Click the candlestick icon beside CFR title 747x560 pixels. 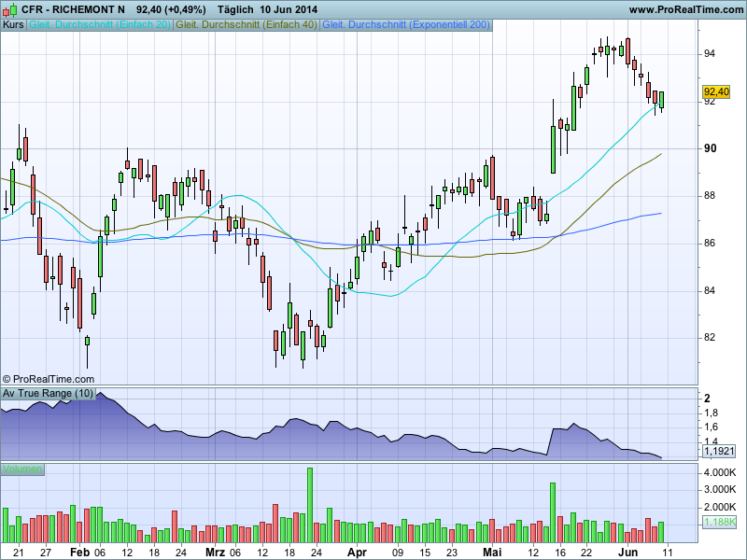click(x=9, y=9)
